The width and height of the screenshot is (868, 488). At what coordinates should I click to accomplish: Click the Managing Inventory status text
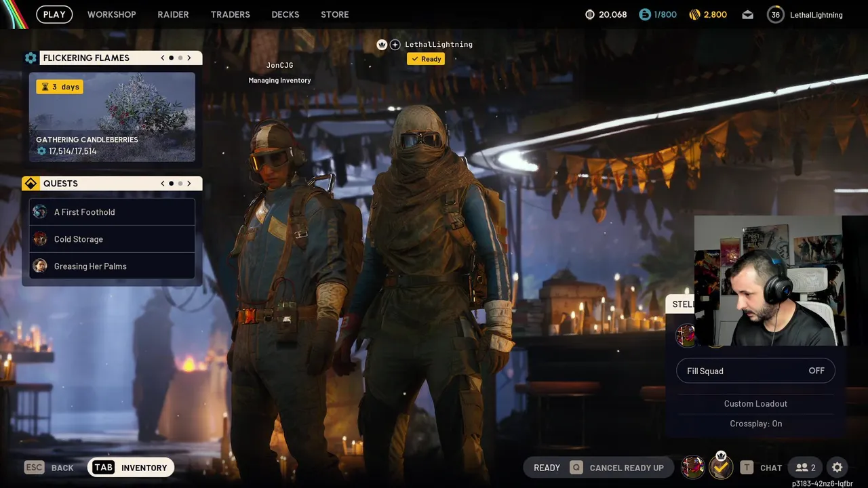(279, 80)
